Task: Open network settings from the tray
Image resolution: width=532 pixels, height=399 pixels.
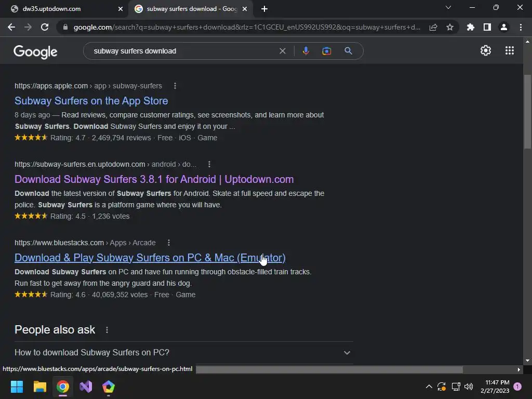Action: [456, 387]
